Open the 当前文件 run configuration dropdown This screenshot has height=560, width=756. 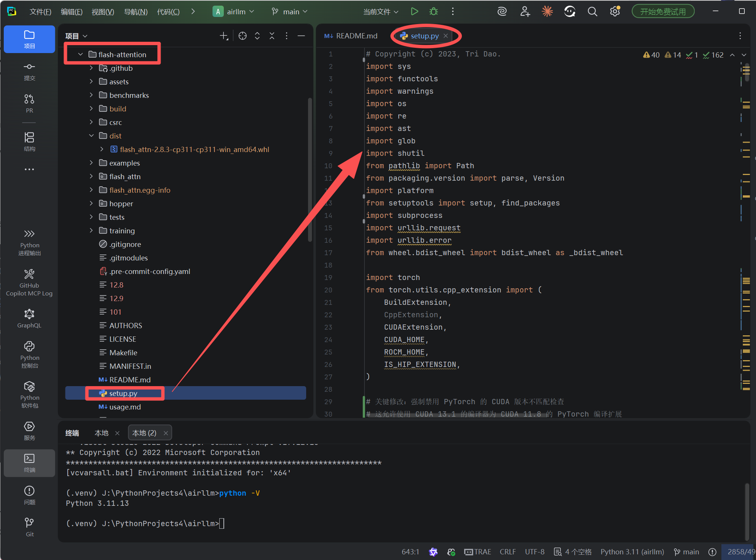coord(381,12)
